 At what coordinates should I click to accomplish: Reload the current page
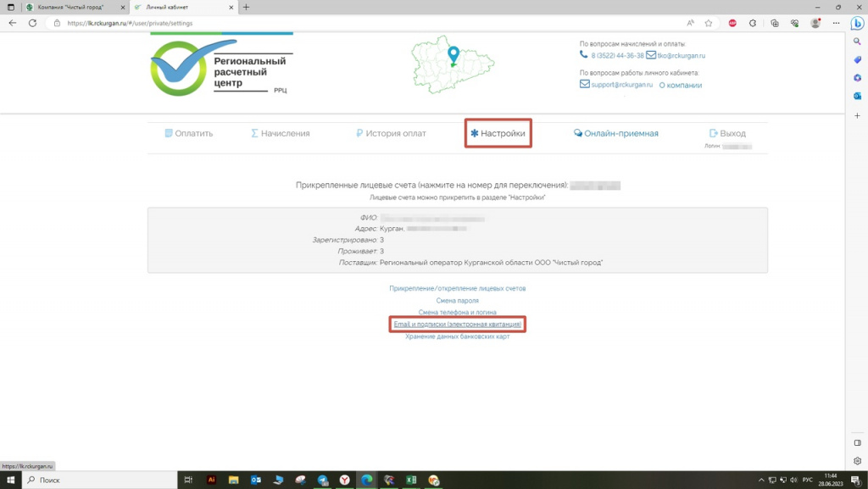tap(33, 23)
